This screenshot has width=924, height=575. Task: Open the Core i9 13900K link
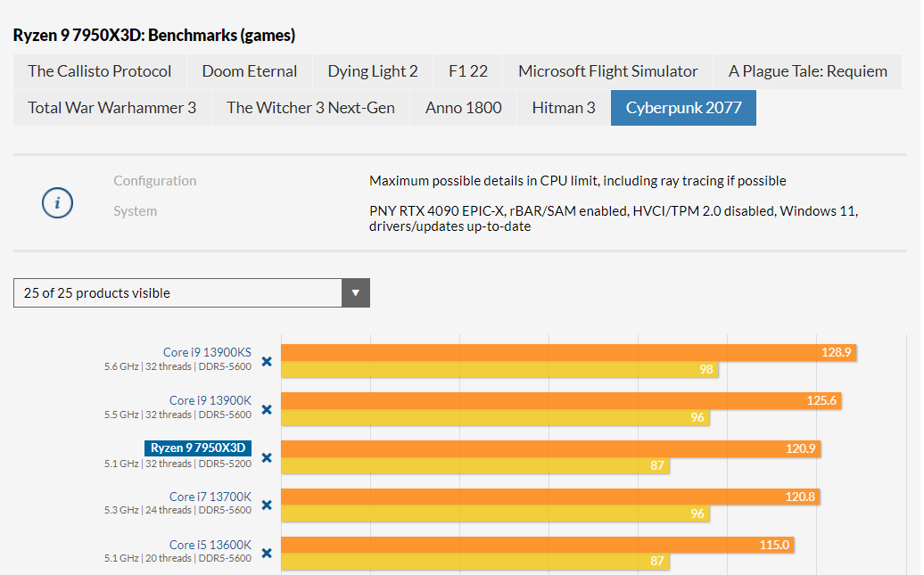[x=210, y=400]
